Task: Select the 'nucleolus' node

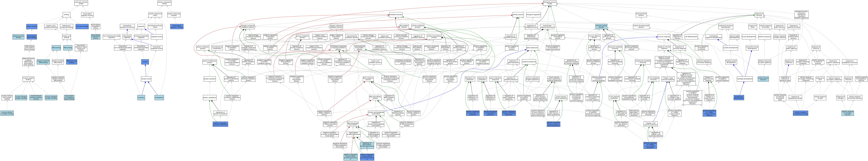Action: pos(141,98)
